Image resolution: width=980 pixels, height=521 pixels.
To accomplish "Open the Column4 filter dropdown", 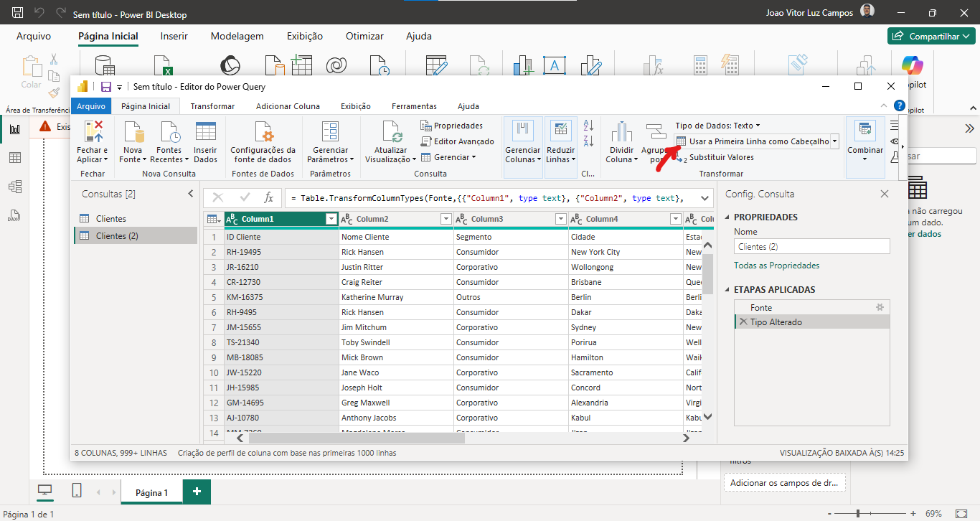I will point(675,219).
